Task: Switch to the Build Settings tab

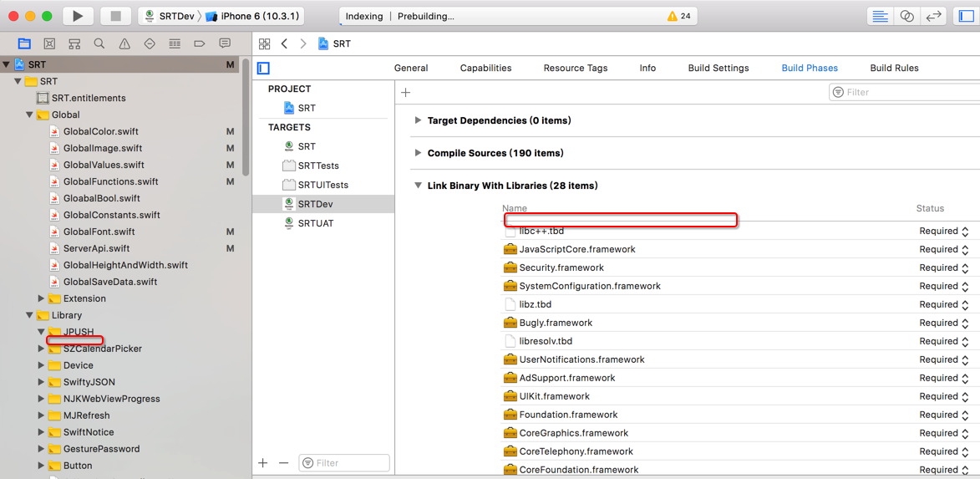Action: pos(718,68)
